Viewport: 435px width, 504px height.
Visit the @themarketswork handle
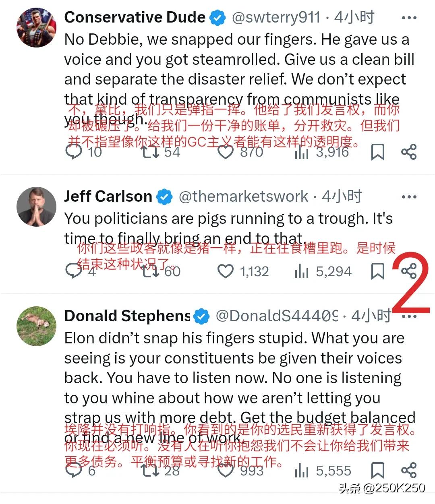243,196
